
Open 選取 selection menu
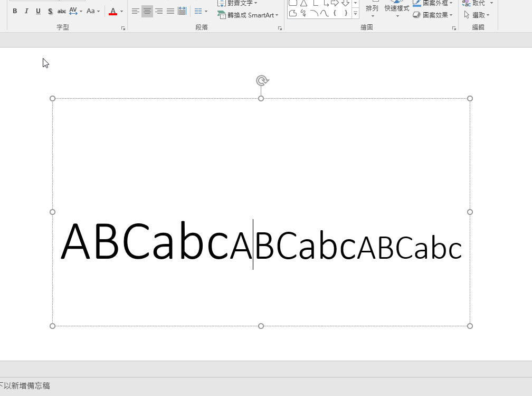tap(477, 15)
